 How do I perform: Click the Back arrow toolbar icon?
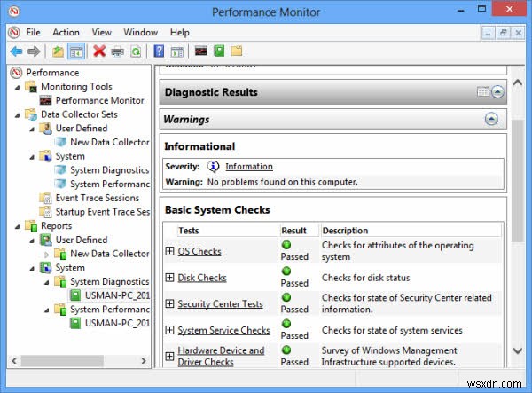(x=16, y=51)
